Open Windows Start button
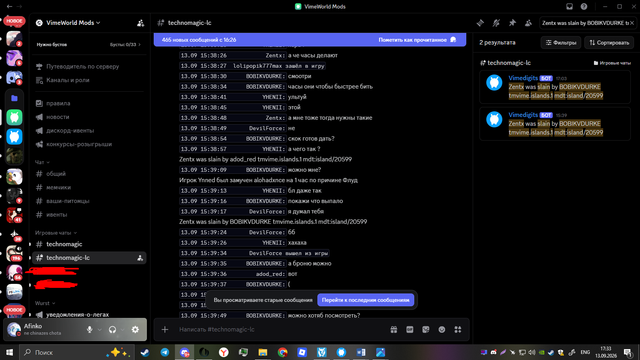Screen dimensions: 640x360 pyautogui.click(x=9, y=352)
